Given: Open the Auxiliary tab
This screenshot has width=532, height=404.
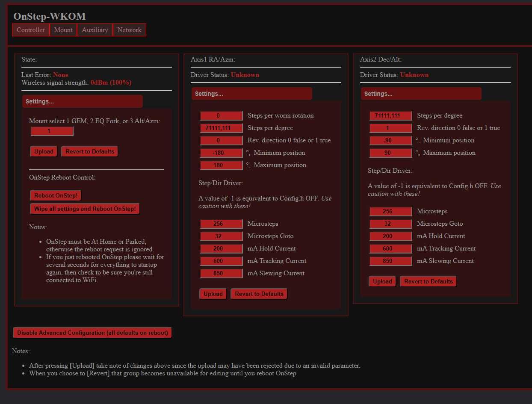Looking at the screenshot, I should (95, 30).
